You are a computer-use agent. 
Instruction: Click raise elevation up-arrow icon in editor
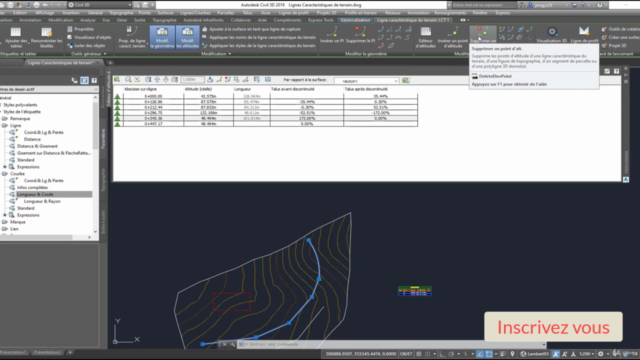click(157, 80)
